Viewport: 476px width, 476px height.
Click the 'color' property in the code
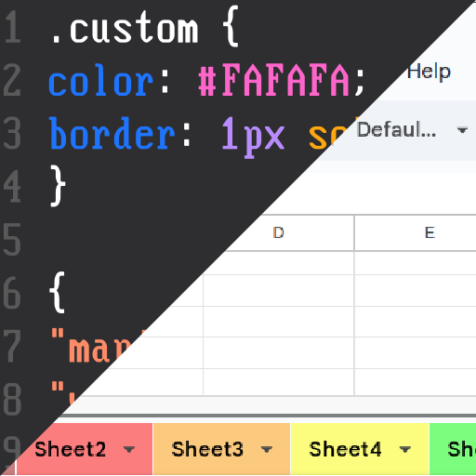click(x=101, y=81)
